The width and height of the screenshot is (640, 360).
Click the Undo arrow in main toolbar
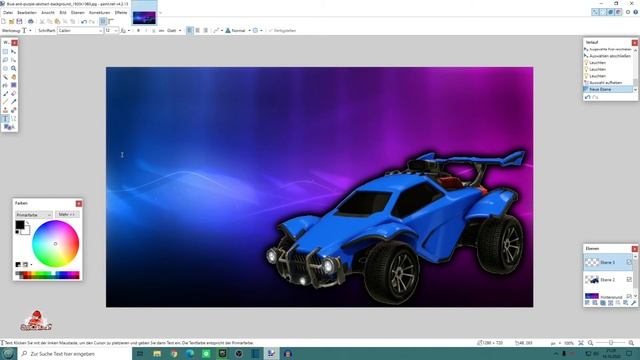pyautogui.click(x=84, y=21)
